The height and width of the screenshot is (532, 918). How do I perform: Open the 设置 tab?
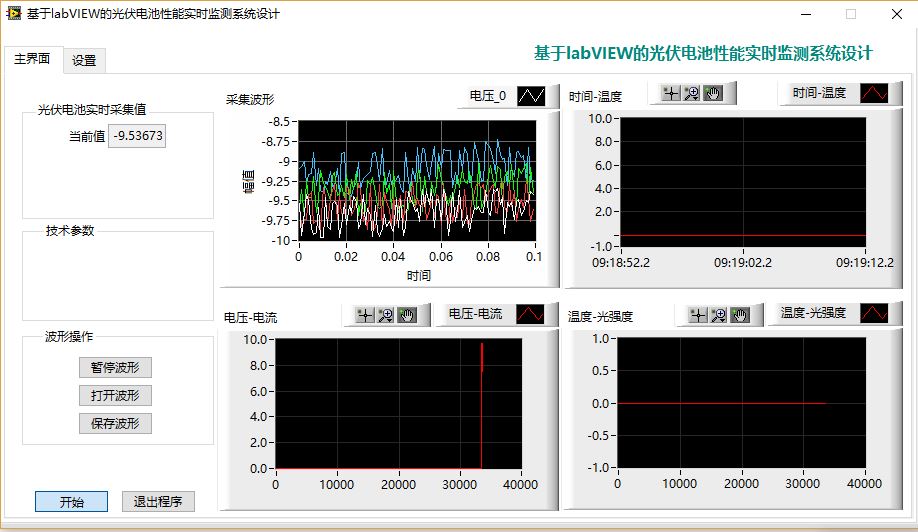point(84,60)
